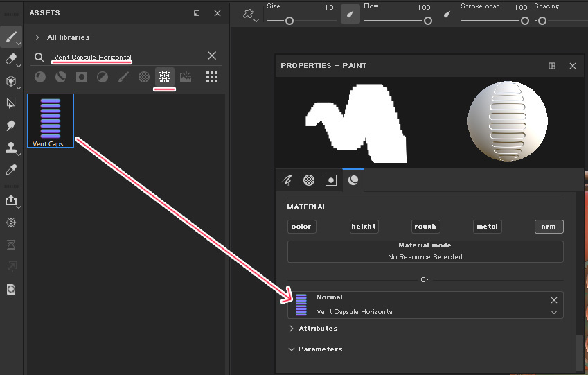Image resolution: width=588 pixels, height=375 pixels.
Task: Select the Material Picker eyedropper
Action: (x=10, y=170)
